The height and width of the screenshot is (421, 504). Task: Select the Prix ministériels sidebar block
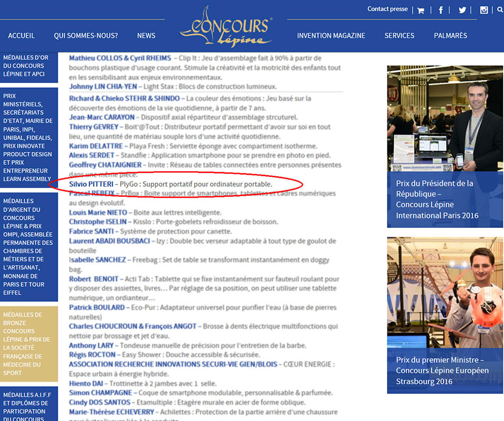coord(29,138)
